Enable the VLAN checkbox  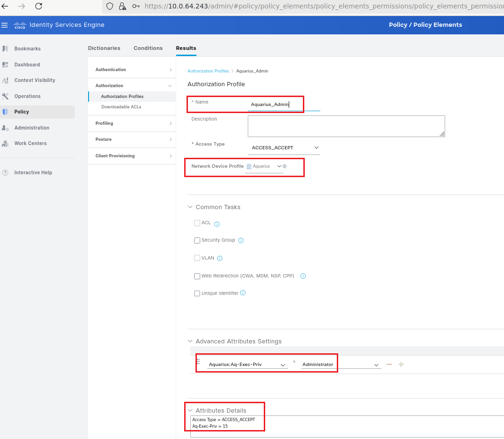[197, 258]
